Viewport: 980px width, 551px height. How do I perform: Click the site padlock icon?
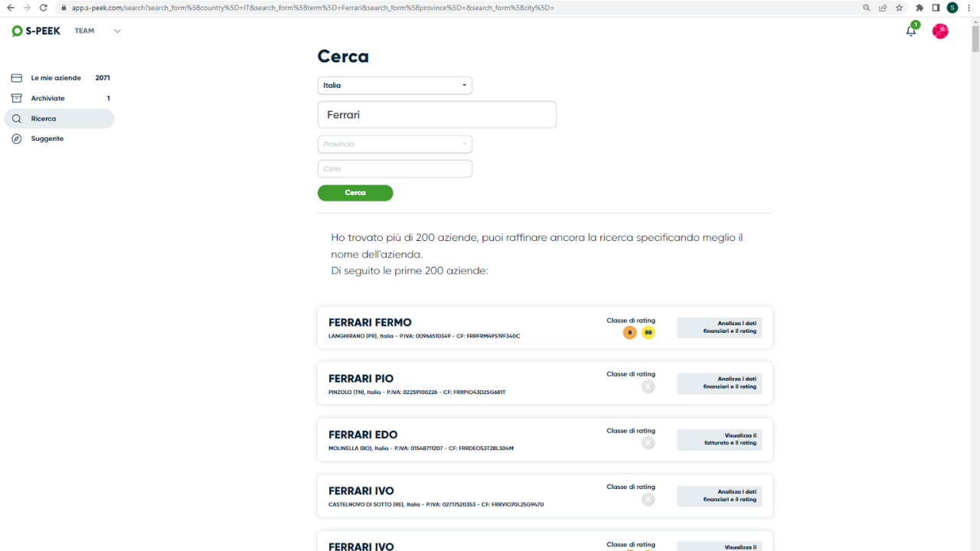[x=64, y=8]
